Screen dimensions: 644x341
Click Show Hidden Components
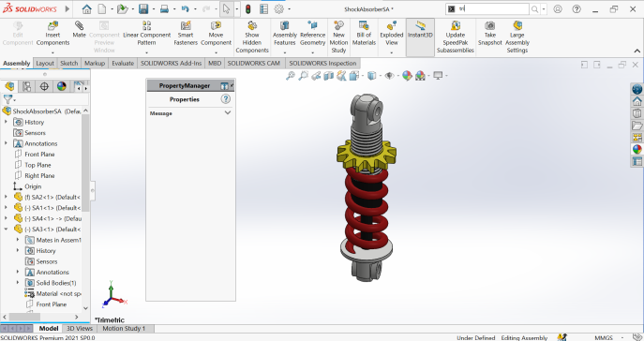(252, 37)
